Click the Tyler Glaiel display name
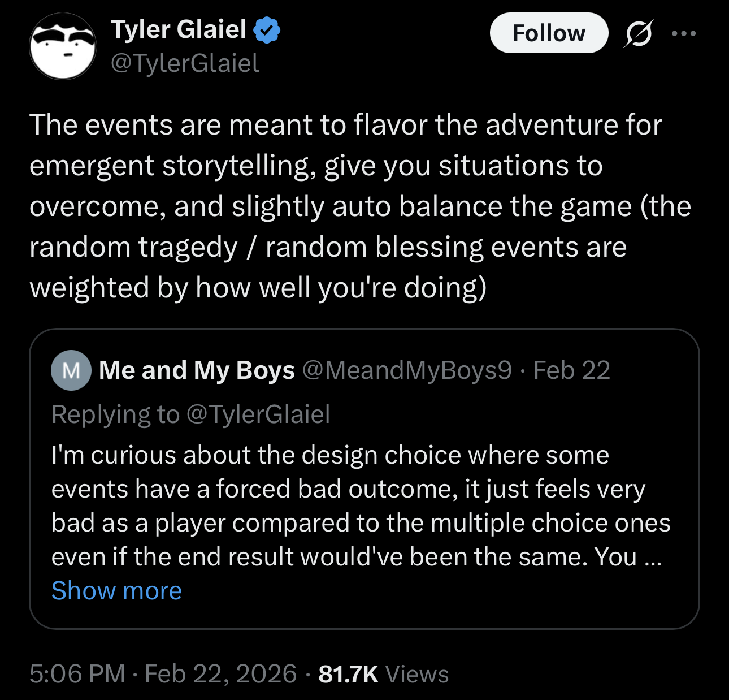This screenshot has height=700, width=729. tap(179, 29)
